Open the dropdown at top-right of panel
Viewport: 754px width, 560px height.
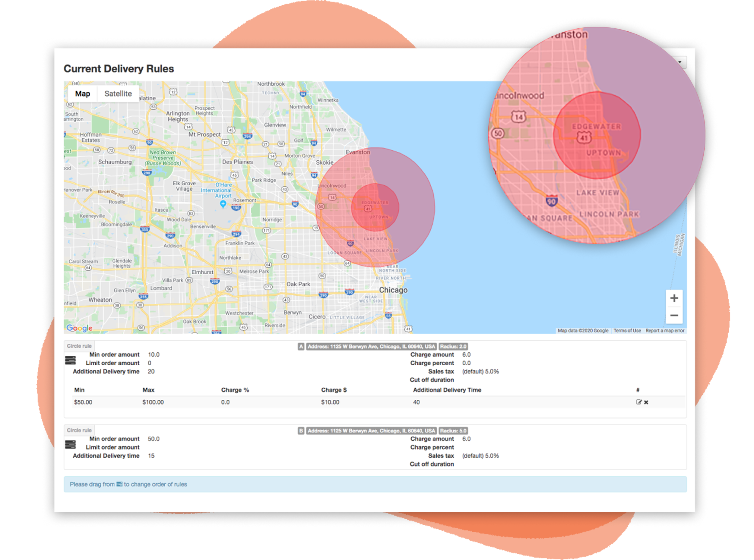(680, 62)
